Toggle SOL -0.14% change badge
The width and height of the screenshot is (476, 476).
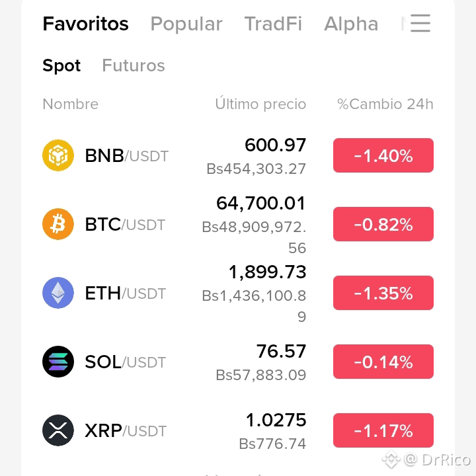click(383, 362)
